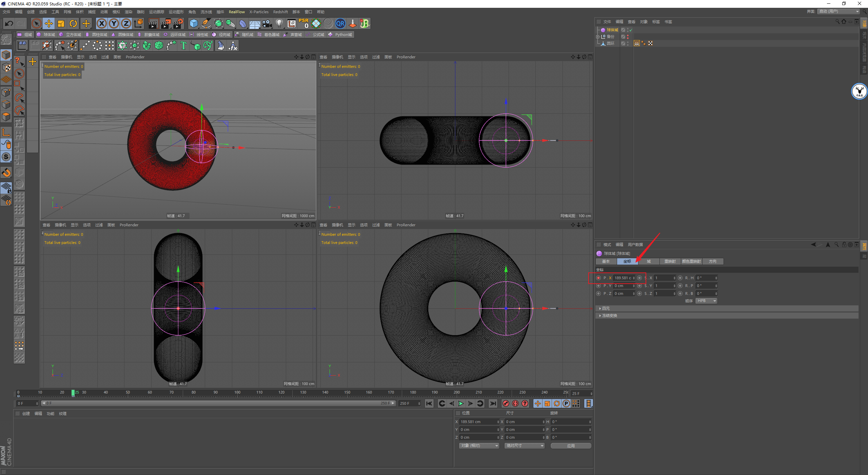868x475 pixels.
Task: Click the Undo arrow icon
Action: pos(9,23)
